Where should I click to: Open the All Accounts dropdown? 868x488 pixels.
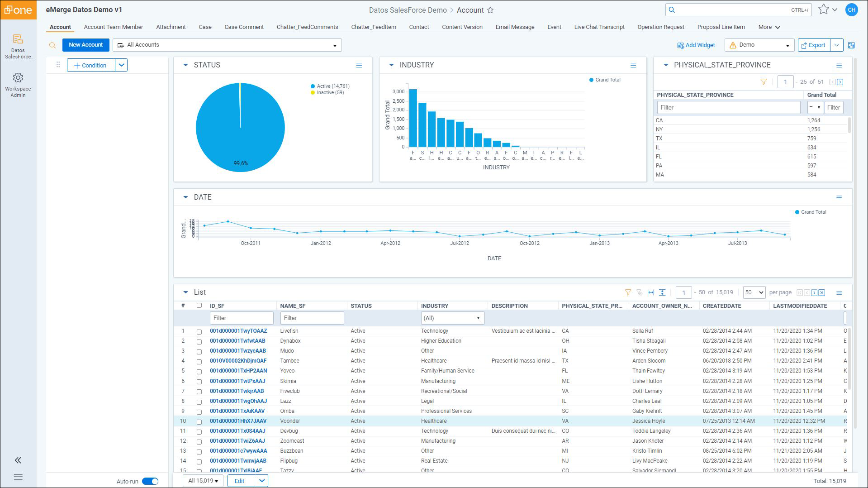[227, 45]
